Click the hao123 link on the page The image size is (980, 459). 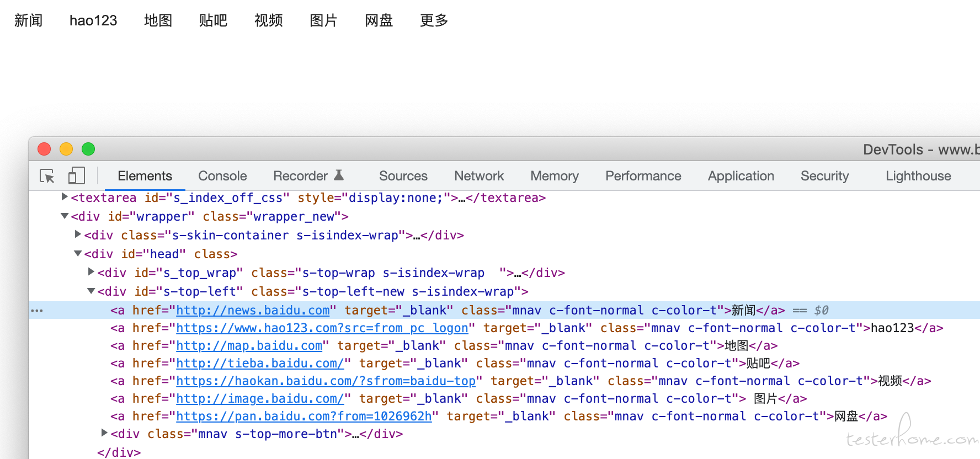point(93,20)
